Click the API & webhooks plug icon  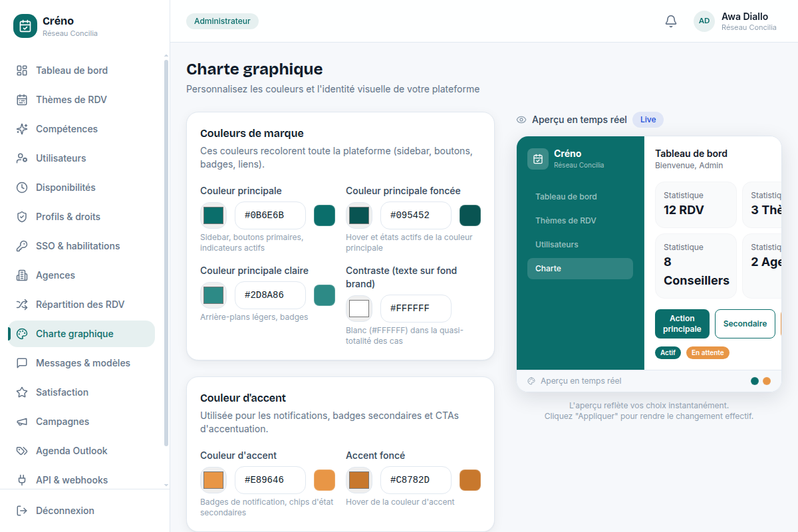22,480
